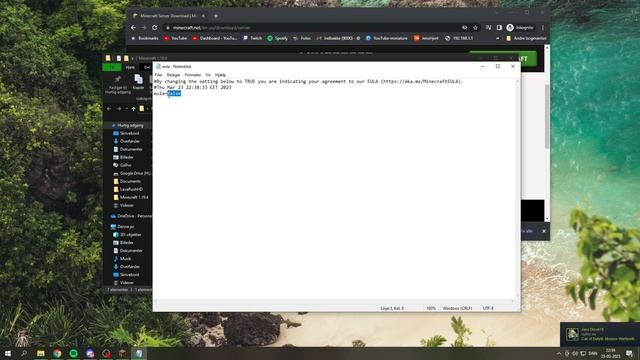
Task: Open the YouTube-miniature bookmark
Action: (x=387, y=38)
